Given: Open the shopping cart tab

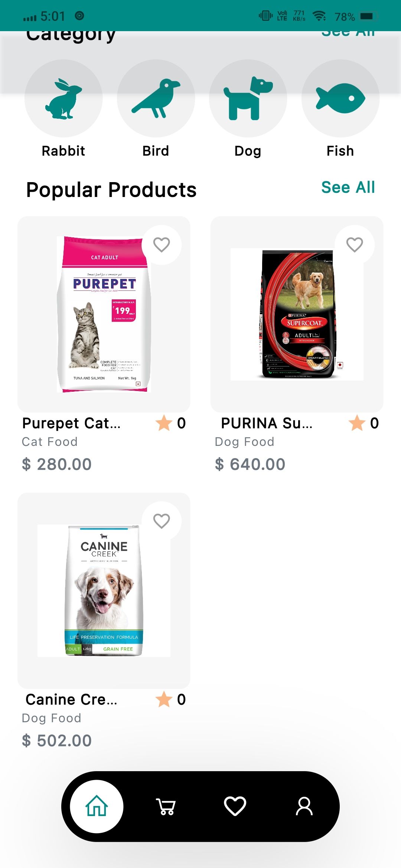Looking at the screenshot, I should [166, 806].
